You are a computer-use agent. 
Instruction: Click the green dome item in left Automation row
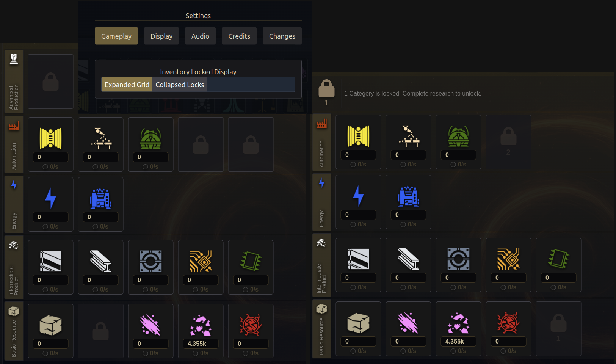point(150,144)
